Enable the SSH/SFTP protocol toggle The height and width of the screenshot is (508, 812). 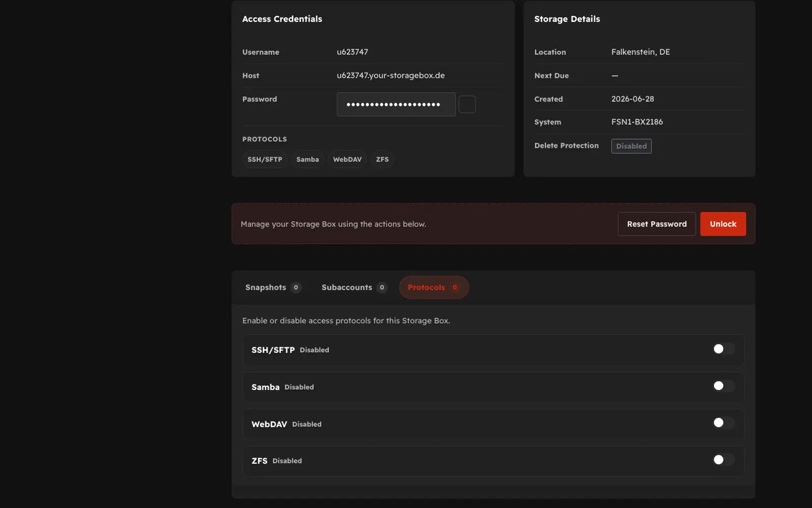724,349
